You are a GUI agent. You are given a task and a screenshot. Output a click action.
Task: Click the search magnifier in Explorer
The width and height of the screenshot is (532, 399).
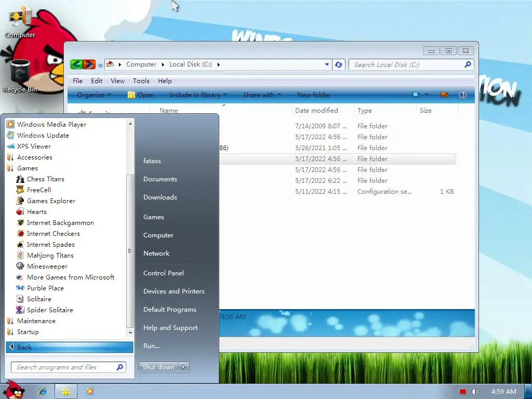pyautogui.click(x=468, y=64)
